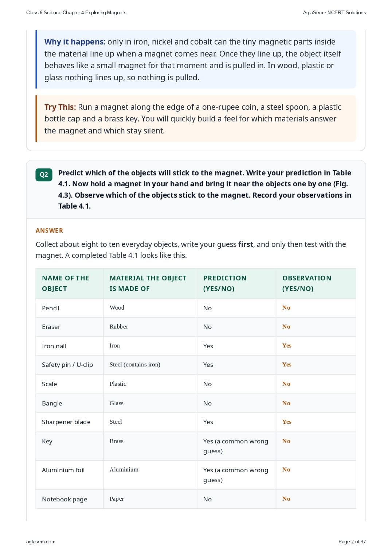
Task: Click the green Q2 question badge
Action: coord(44,175)
